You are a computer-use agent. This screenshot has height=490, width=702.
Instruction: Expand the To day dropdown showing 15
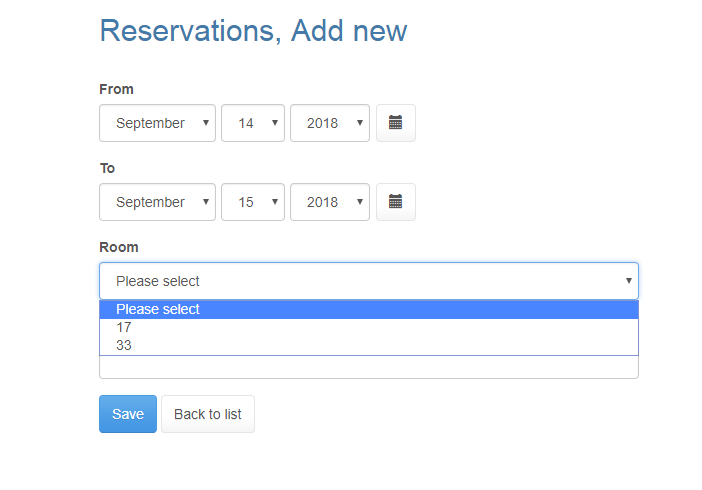[x=253, y=202]
